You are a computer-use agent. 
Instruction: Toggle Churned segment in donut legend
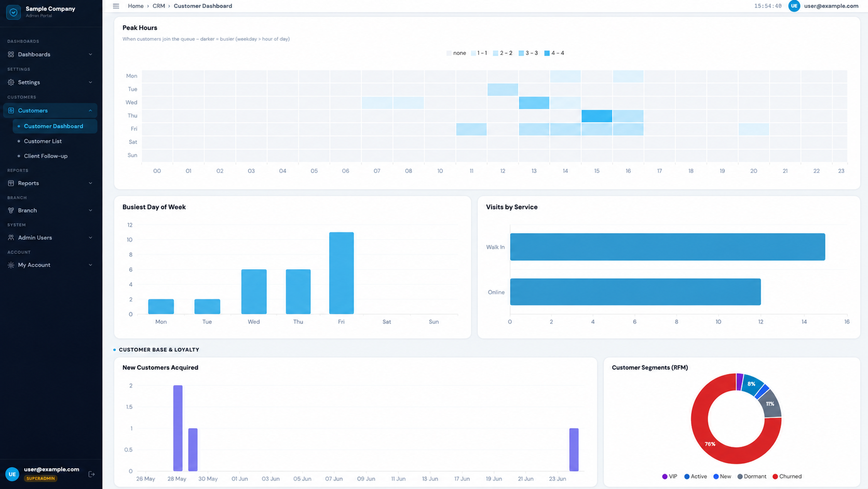pyautogui.click(x=787, y=477)
